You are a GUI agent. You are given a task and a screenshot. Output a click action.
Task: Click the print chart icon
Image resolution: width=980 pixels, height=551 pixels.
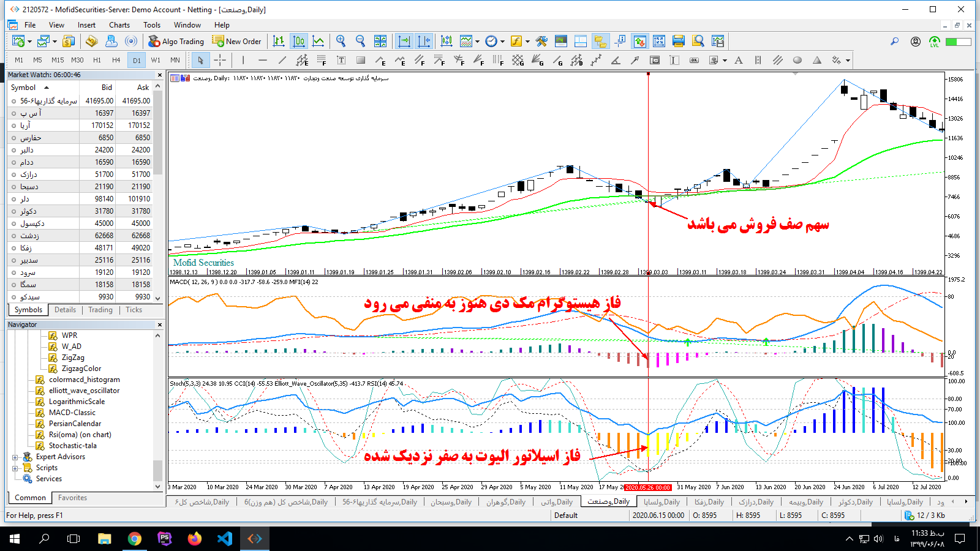[678, 42]
